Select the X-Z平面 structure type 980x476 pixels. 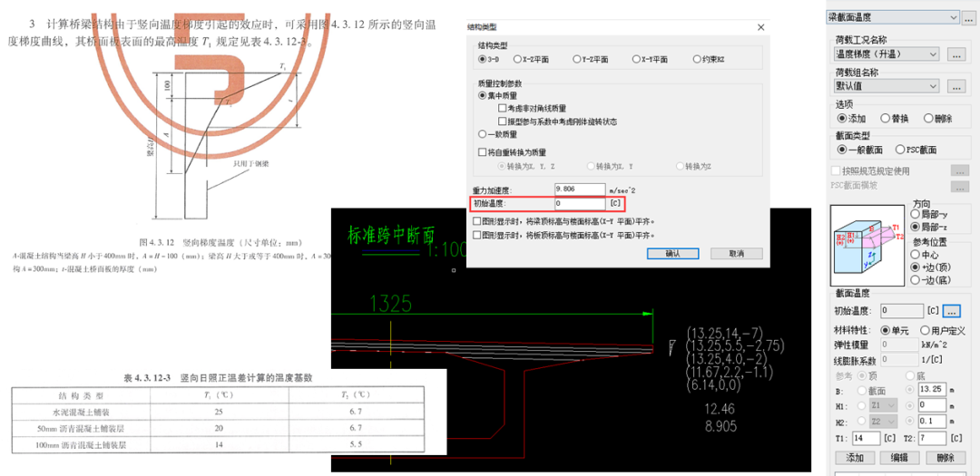coord(517,59)
